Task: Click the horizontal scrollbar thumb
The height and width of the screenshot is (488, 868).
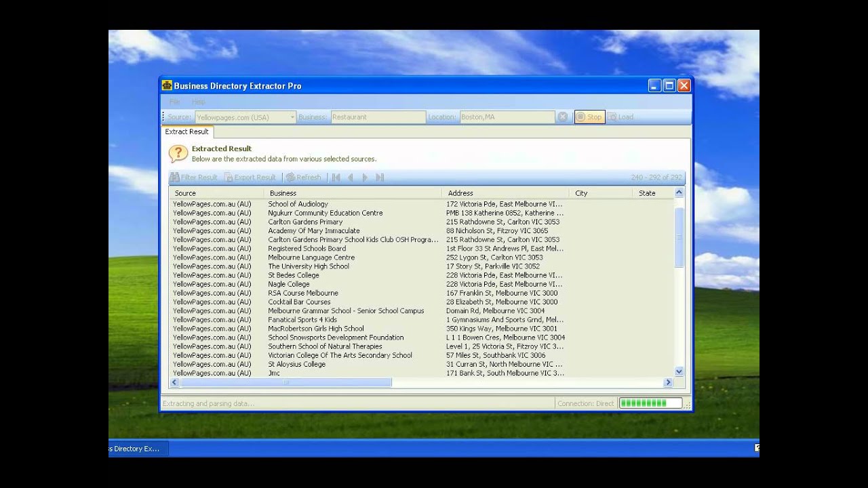Action: [285, 382]
